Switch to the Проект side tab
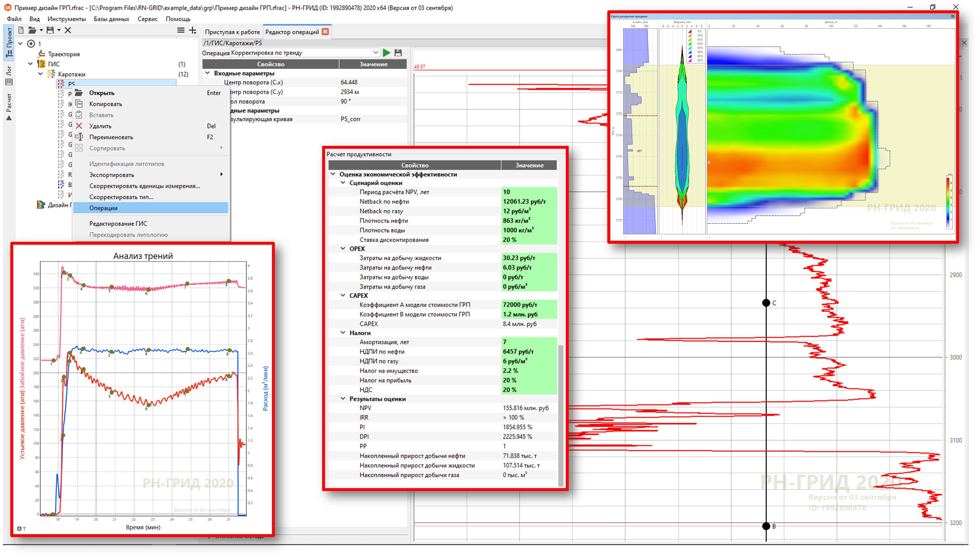This screenshot has width=980, height=558. pyautogui.click(x=9, y=43)
